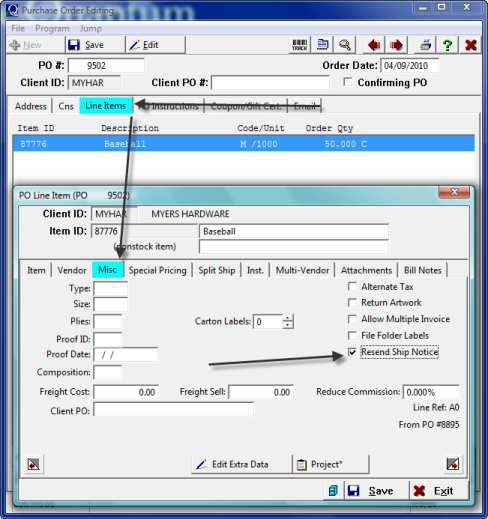Click the red left arrow previous record icon
Viewport: 488px width, 519px height.
point(374,45)
